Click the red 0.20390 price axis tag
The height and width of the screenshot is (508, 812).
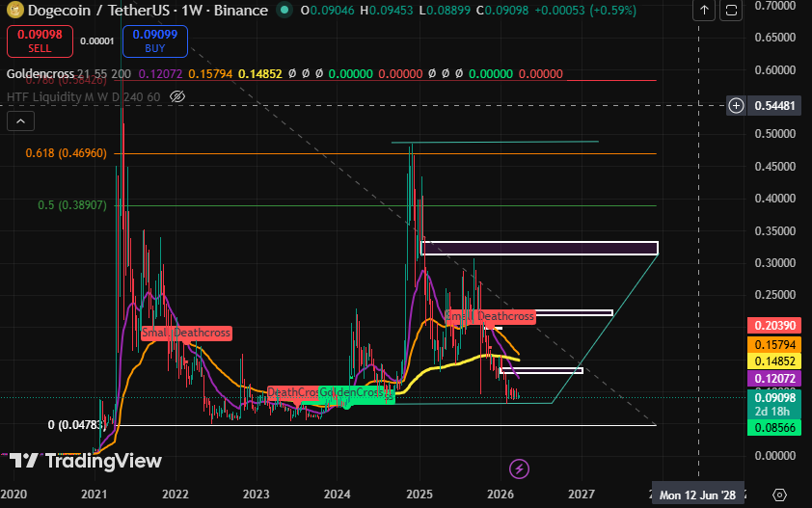pyautogui.click(x=774, y=326)
